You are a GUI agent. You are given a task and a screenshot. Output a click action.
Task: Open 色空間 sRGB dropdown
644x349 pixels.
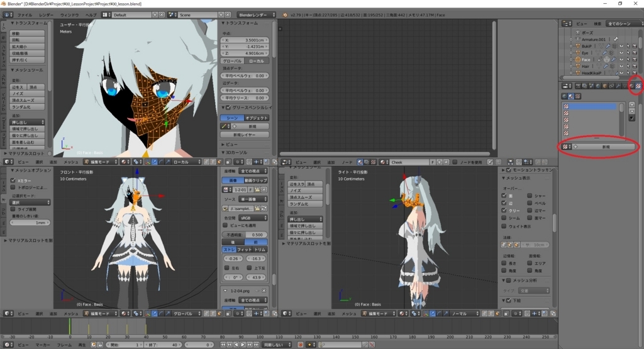pyautogui.click(x=253, y=218)
